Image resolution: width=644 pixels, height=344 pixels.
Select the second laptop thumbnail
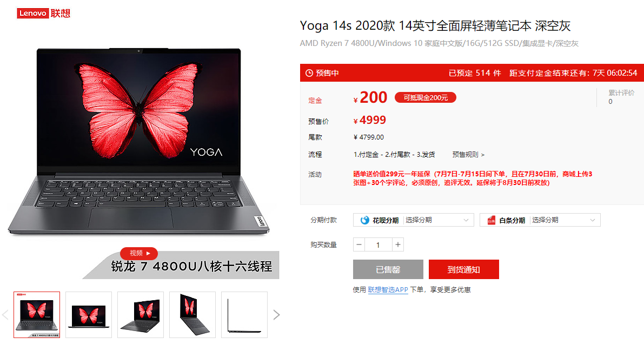tap(89, 315)
